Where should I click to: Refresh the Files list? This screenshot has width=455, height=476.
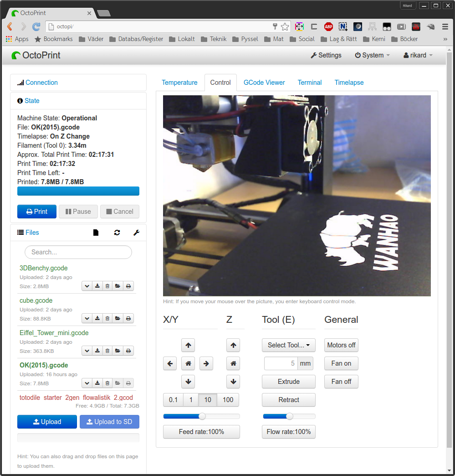coord(117,233)
